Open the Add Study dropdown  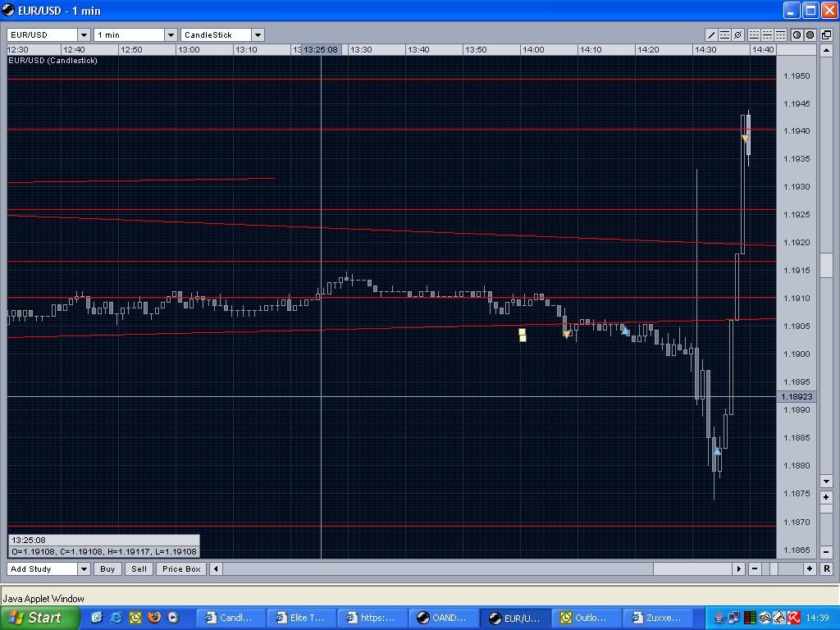[83, 568]
